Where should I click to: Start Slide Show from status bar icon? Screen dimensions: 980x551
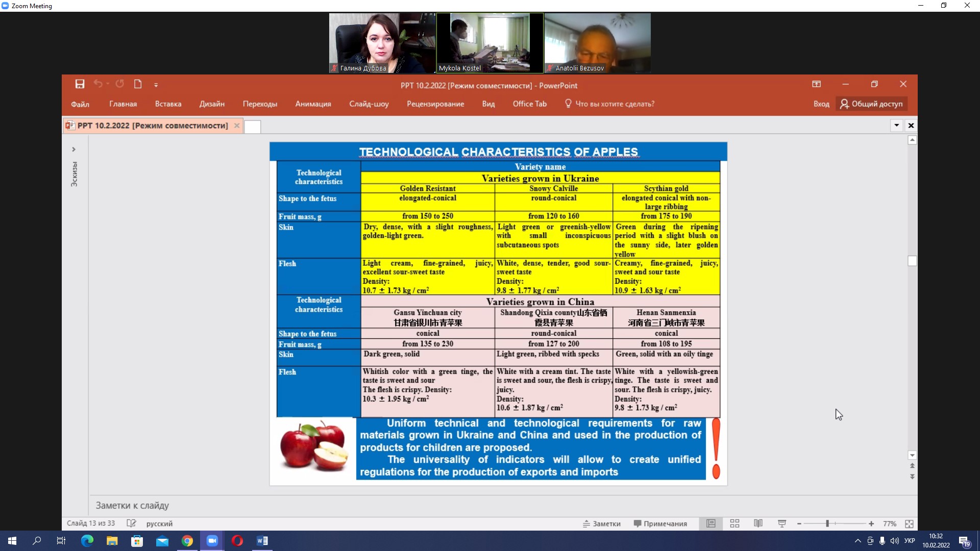click(x=782, y=524)
